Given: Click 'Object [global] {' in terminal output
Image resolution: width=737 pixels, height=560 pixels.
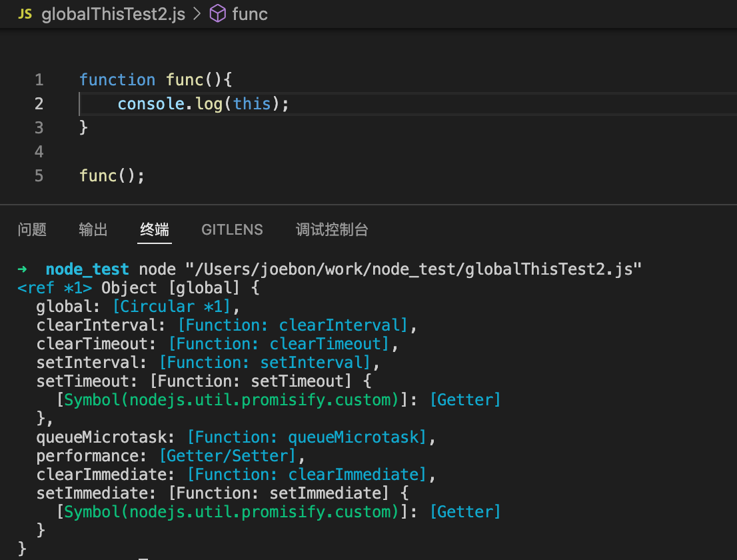Looking at the screenshot, I should 180,288.
